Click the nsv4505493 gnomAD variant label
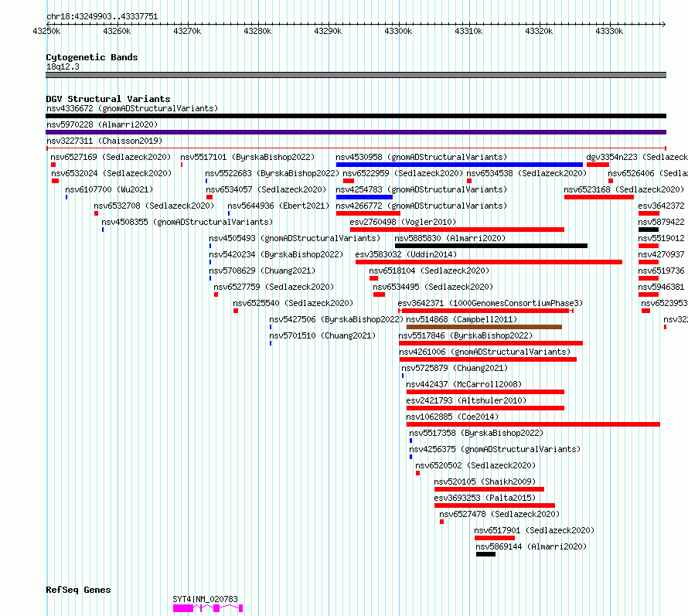 click(x=295, y=238)
